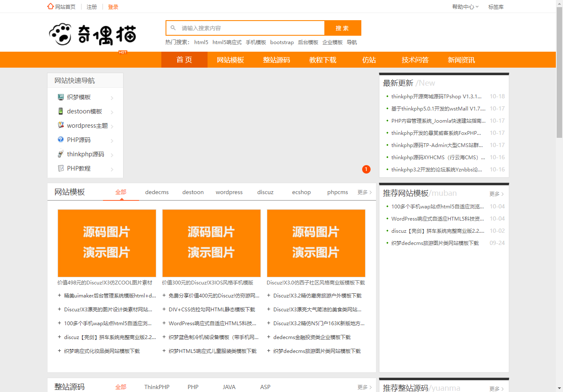Open the 帮助中心 dropdown
Screen dimensions: 563x392
466,7
